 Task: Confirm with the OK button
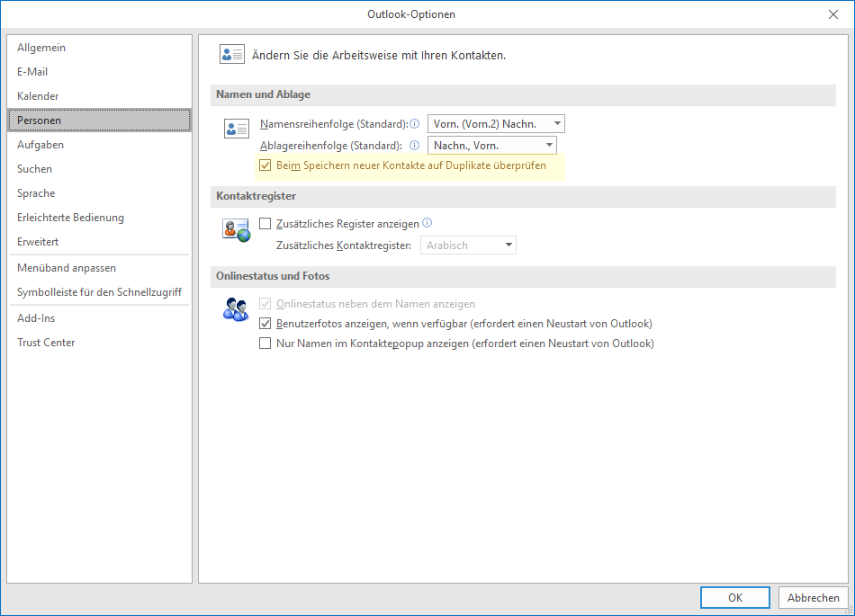[x=735, y=597]
